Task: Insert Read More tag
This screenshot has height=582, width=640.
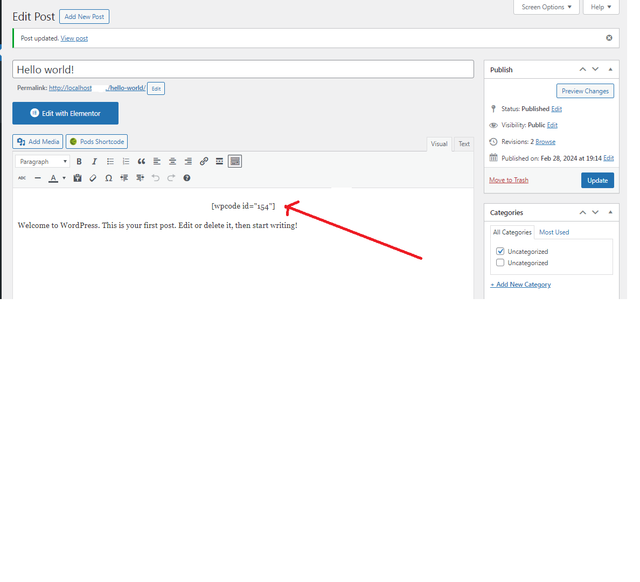Action: pos(219,162)
